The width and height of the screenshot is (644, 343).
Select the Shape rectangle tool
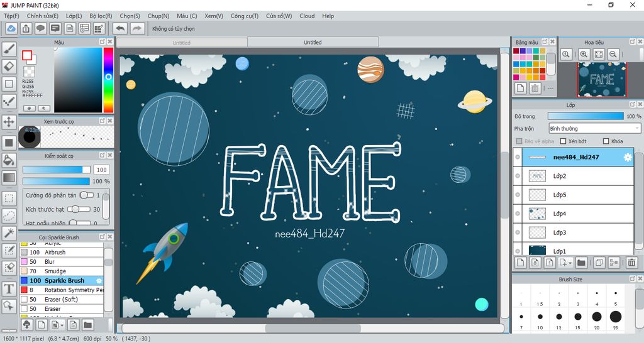tap(9, 84)
